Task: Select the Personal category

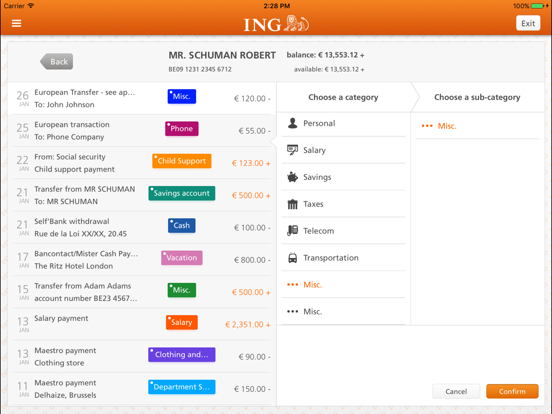Action: (x=344, y=123)
